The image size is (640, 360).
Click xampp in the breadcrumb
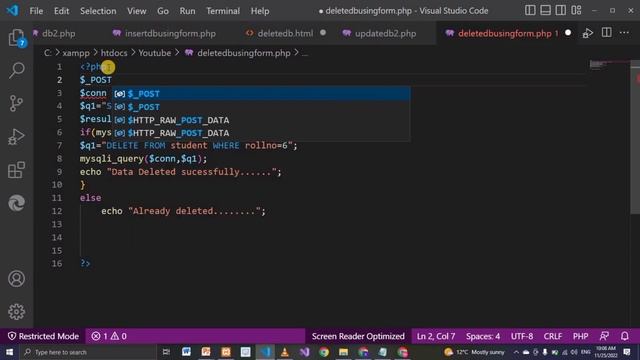coord(76,53)
